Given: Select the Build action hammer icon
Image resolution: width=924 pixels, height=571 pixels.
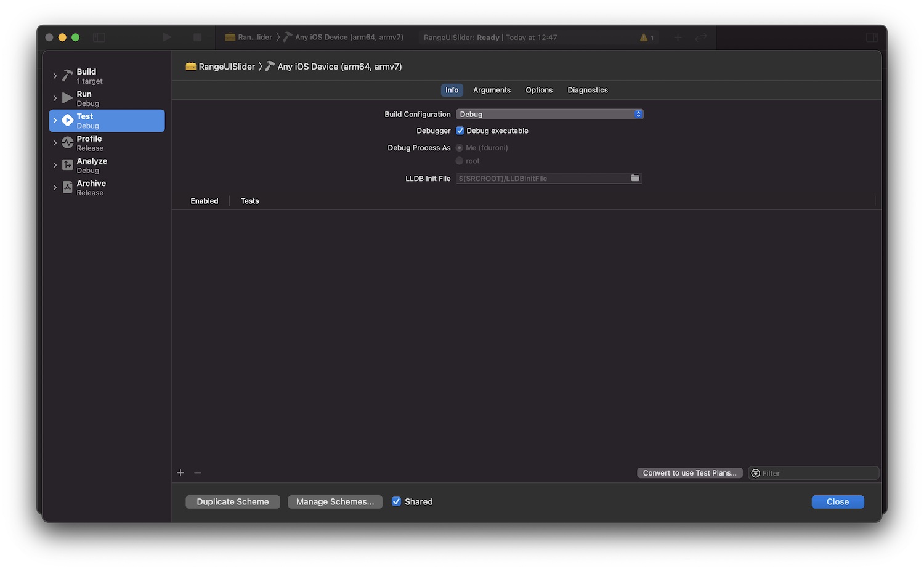Looking at the screenshot, I should click(67, 76).
